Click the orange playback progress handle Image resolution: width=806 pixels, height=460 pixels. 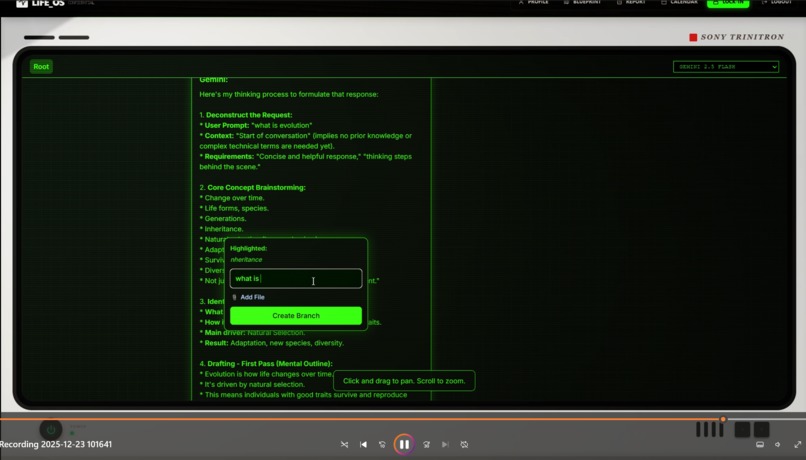click(723, 419)
